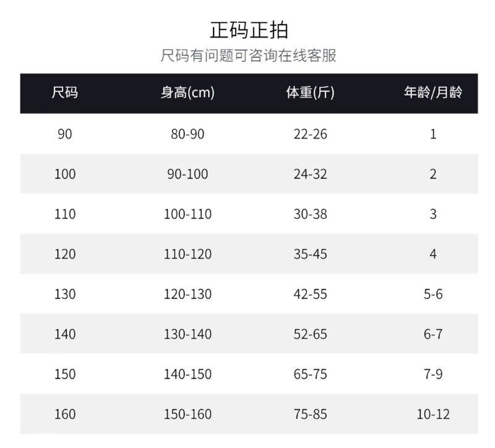Select the 22-26 weight cell
Image resolution: width=495 pixels, height=448 pixels.
pyautogui.click(x=310, y=134)
